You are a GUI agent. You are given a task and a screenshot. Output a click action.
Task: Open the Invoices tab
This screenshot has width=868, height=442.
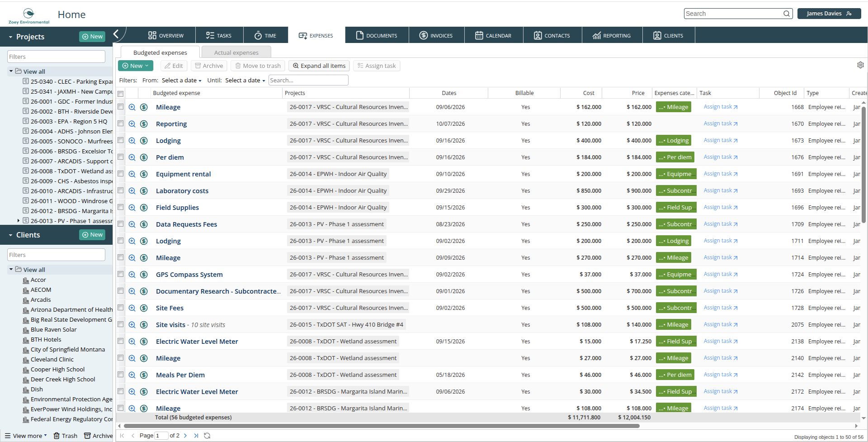(x=436, y=35)
